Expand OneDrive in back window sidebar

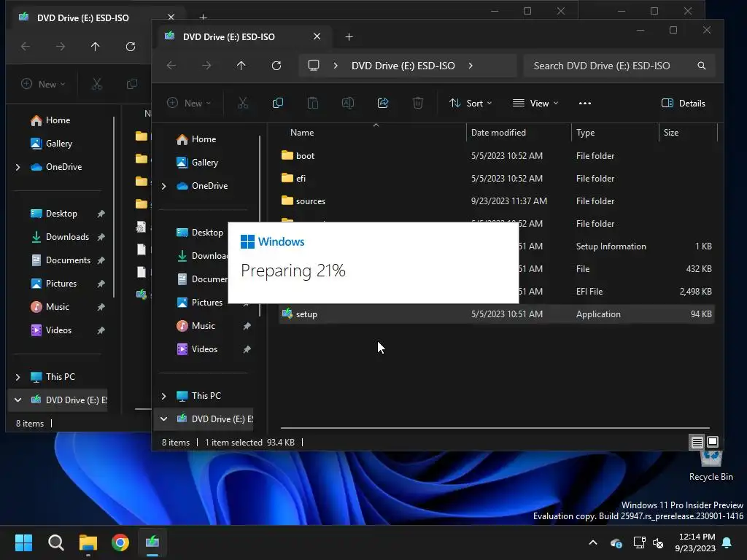tap(18, 167)
